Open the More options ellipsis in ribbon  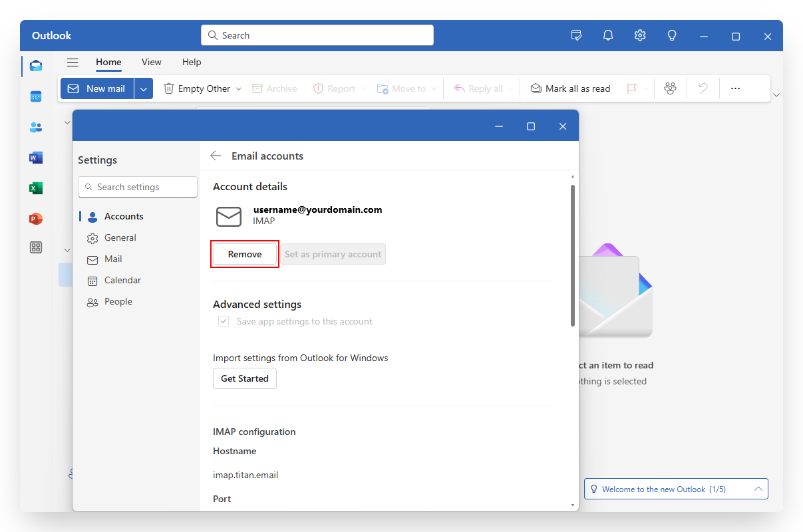point(735,88)
